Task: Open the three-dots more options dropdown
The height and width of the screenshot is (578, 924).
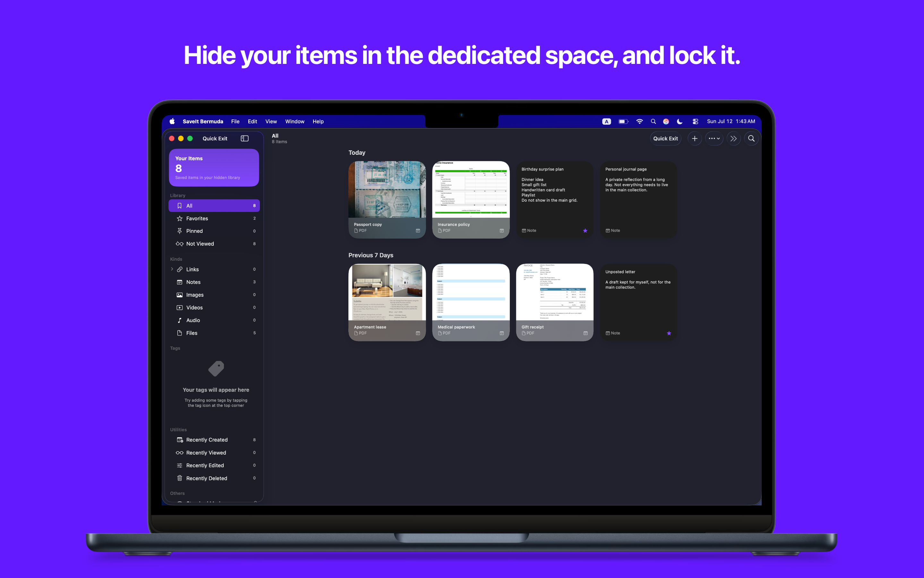Action: 714,138
